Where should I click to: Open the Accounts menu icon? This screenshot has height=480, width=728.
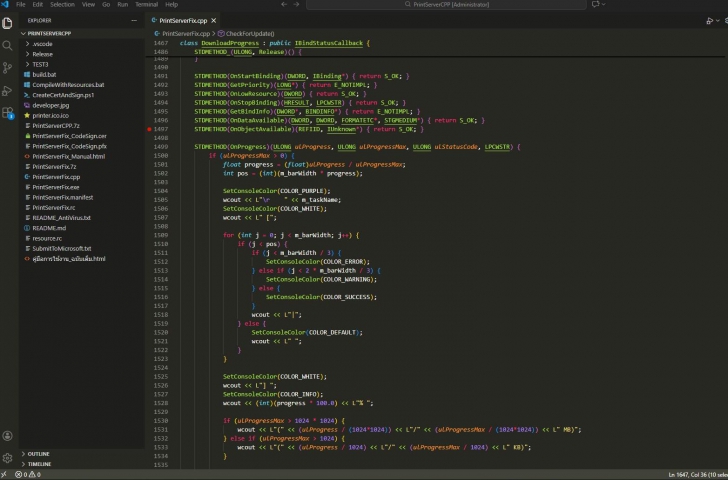click(8, 433)
